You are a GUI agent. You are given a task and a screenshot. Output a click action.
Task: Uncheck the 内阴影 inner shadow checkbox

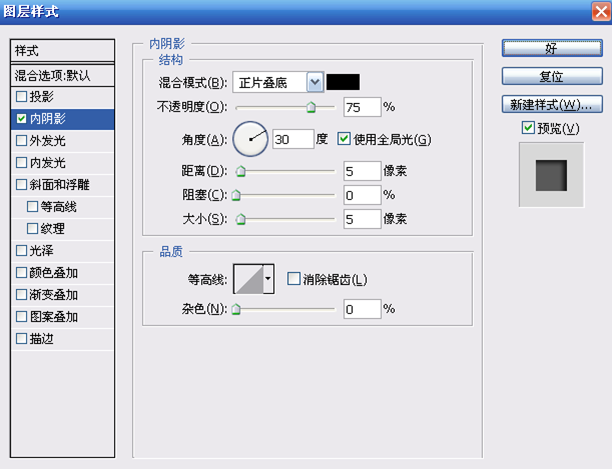point(22,119)
